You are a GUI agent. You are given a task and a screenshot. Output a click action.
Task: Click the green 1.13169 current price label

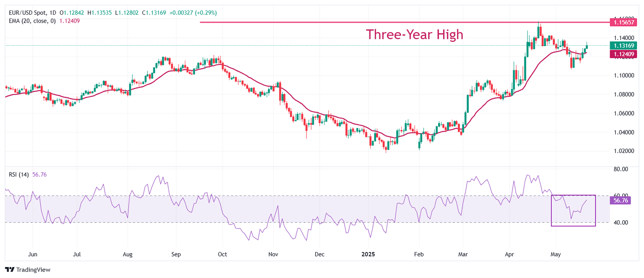(x=624, y=45)
